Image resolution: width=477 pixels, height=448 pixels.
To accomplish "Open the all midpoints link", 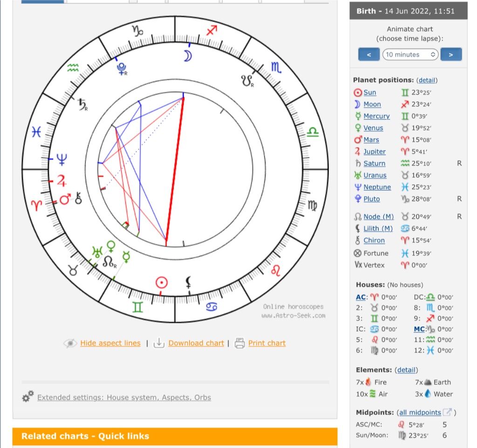I will (420, 413).
